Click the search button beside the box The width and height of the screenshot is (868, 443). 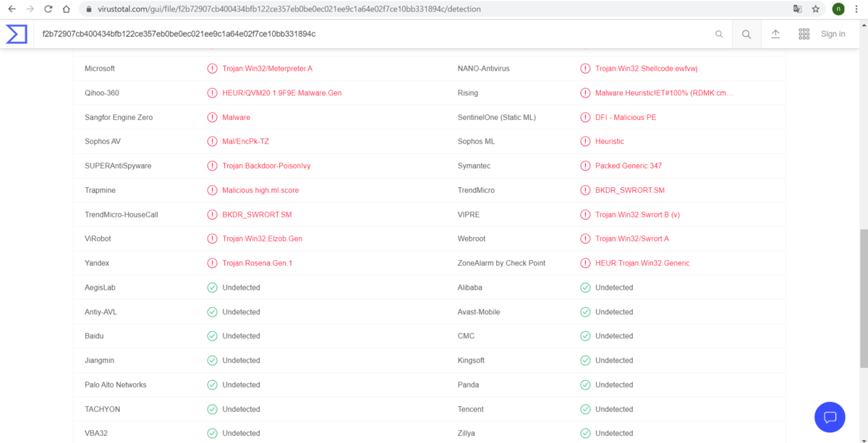point(746,34)
